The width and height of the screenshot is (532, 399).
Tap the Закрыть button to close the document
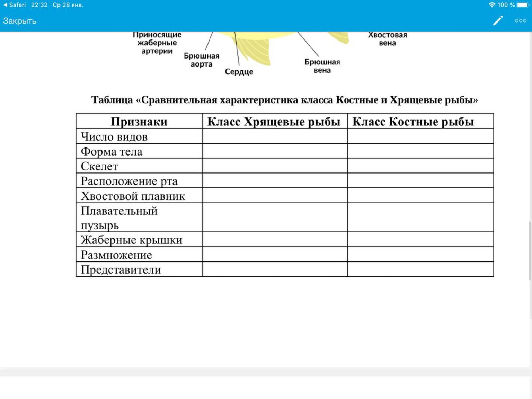20,21
